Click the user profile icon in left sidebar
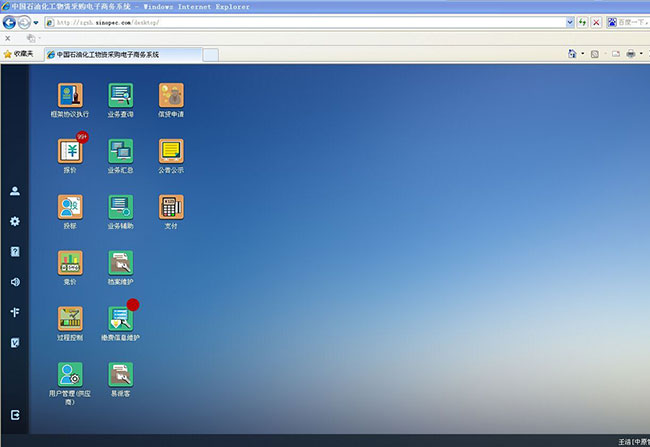The height and width of the screenshot is (447, 650). coord(15,191)
